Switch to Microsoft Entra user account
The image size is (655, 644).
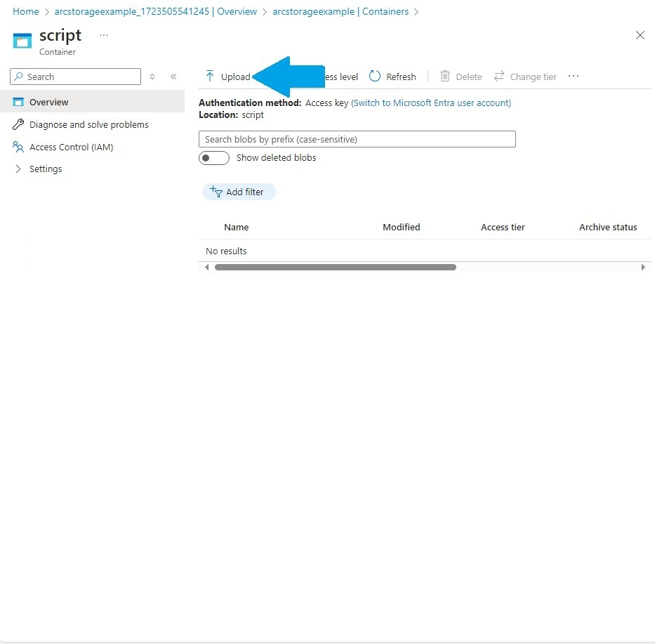pos(430,103)
